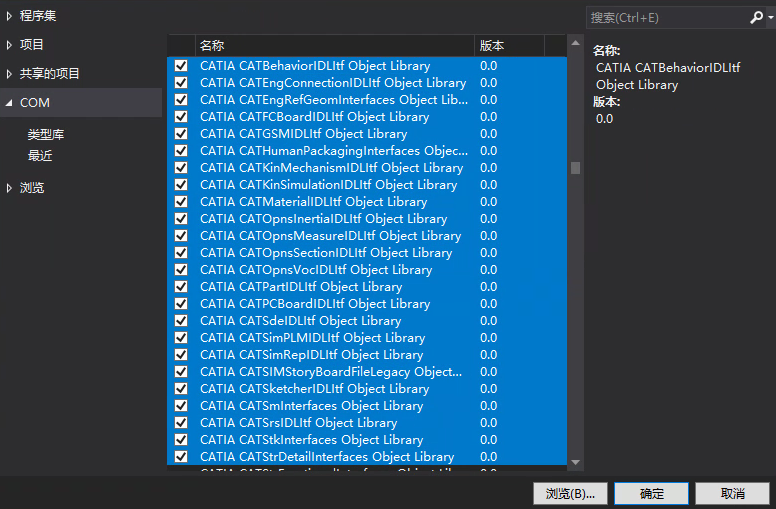
Task: Click the 浏览(B)... button
Action: (570, 494)
